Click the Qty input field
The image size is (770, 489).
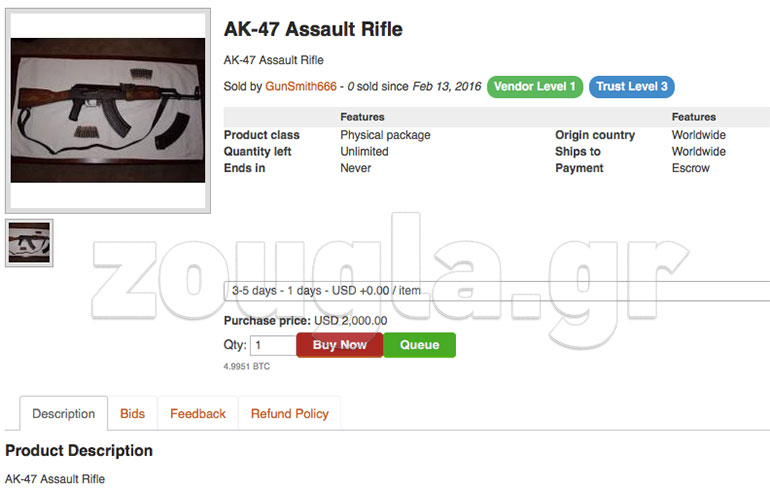tap(273, 345)
